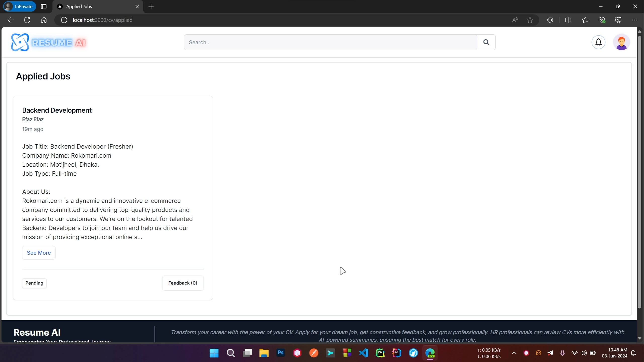The image size is (644, 362).
Task: Open a new browser tab
Action: 151,7
